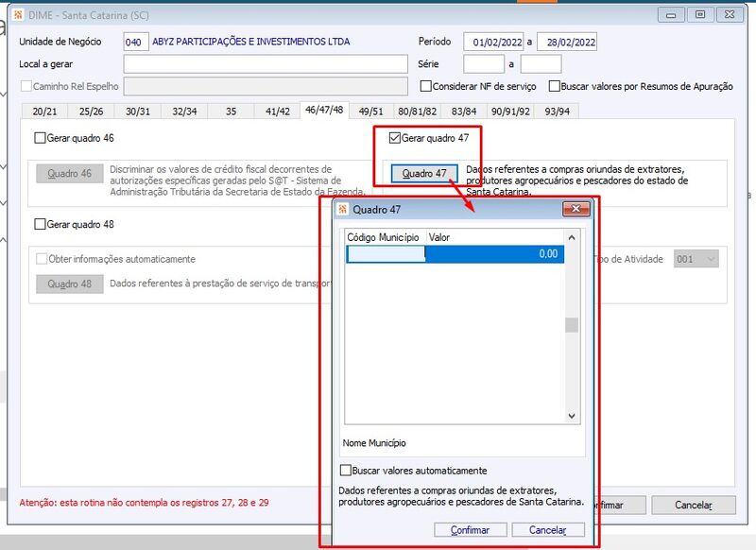Switch to the 93/94 tab
This screenshot has width=756, height=550.
tap(557, 112)
